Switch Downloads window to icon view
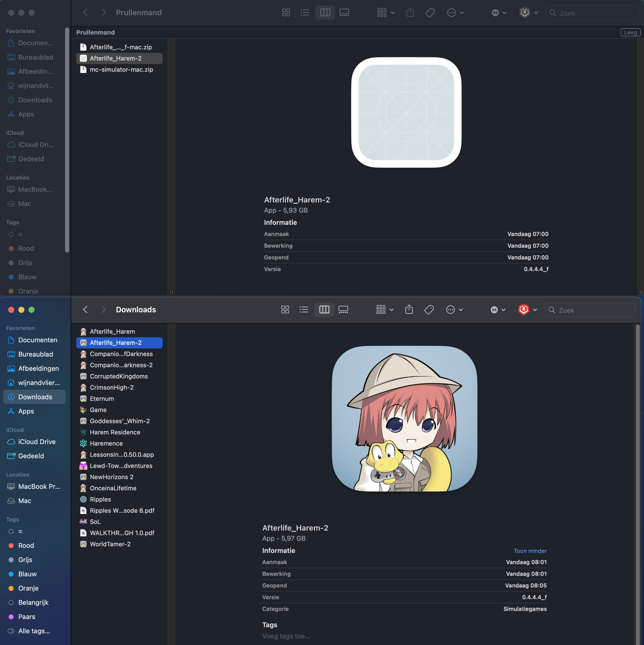Image resolution: width=644 pixels, height=645 pixels. pos(285,310)
